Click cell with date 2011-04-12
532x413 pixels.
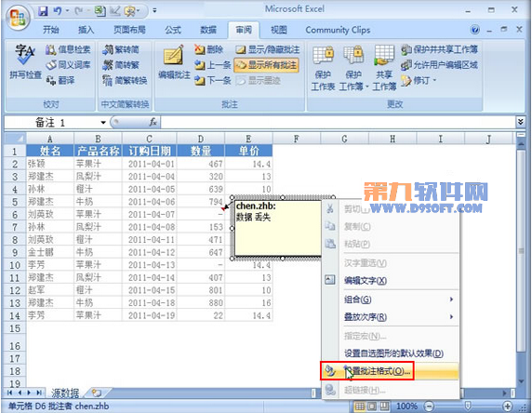tap(150, 252)
